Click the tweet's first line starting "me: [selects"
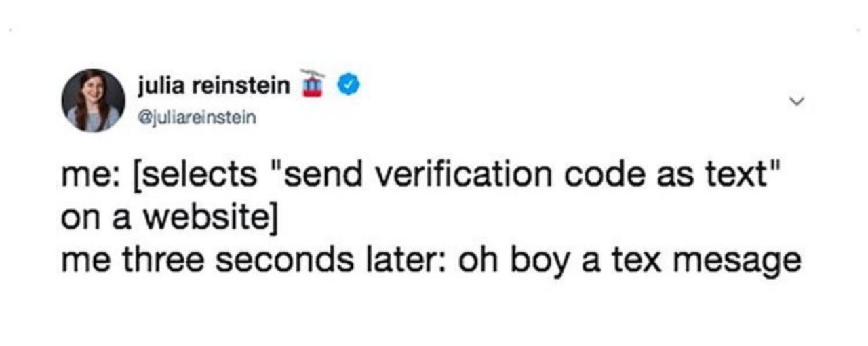This screenshot has width=868, height=346. (418, 178)
